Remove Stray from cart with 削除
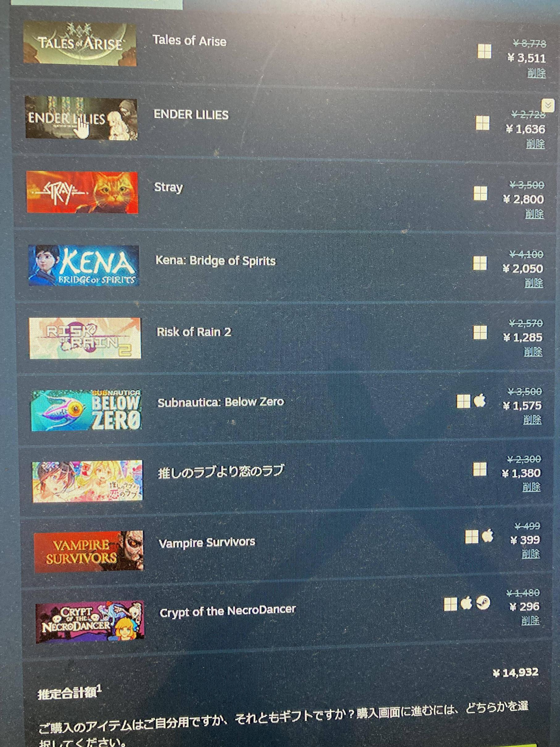Screen dimensions: 560x747 [534, 214]
